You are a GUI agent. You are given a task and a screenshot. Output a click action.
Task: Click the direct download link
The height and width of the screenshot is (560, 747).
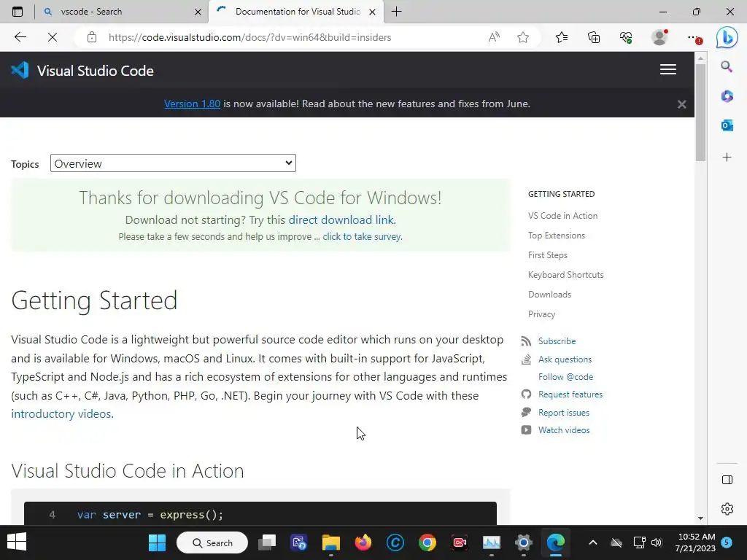(342, 220)
